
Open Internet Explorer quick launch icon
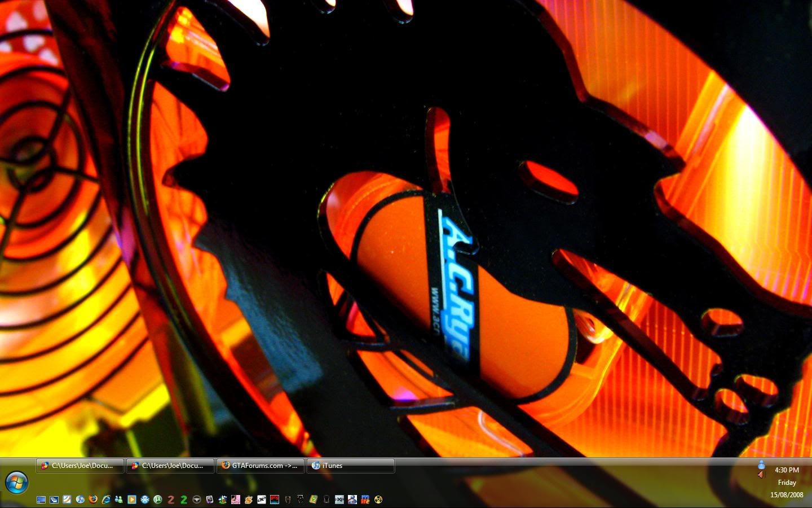tap(106, 500)
